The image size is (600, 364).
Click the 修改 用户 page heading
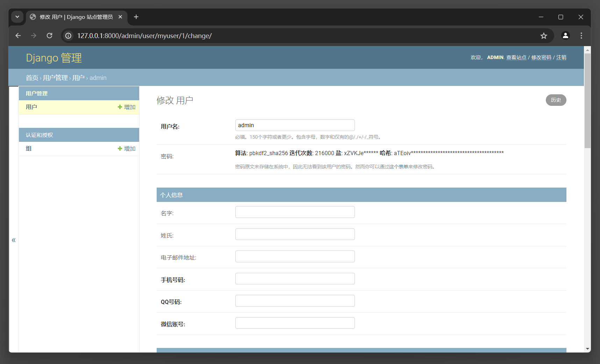pos(175,100)
